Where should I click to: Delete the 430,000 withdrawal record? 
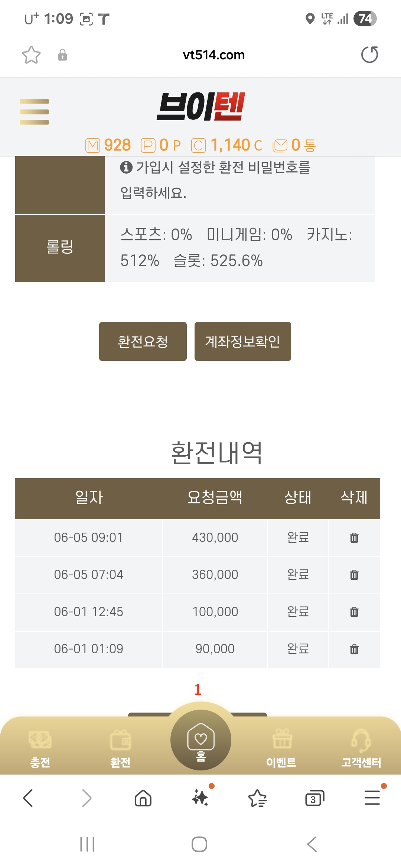coord(354,537)
